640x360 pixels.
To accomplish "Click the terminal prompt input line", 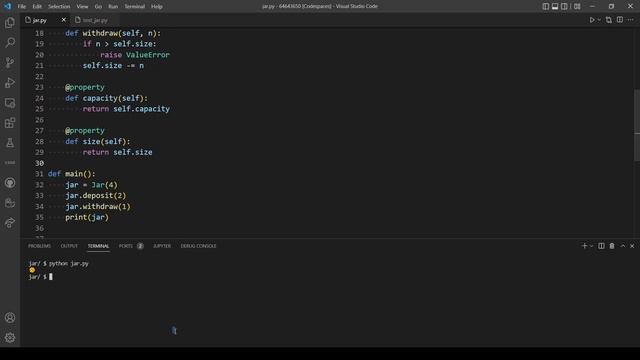I will coord(41,277).
